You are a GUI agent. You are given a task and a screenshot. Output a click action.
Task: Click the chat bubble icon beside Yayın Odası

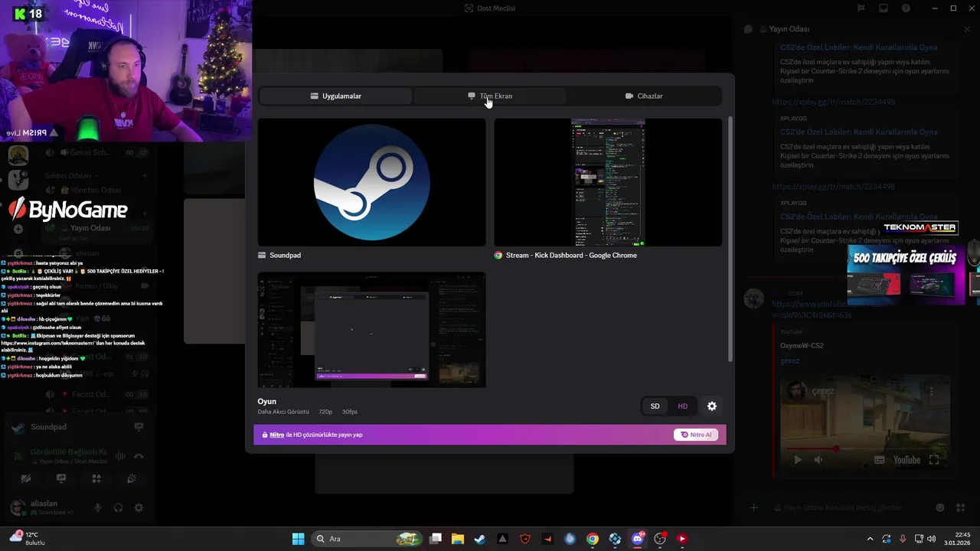pyautogui.click(x=748, y=29)
